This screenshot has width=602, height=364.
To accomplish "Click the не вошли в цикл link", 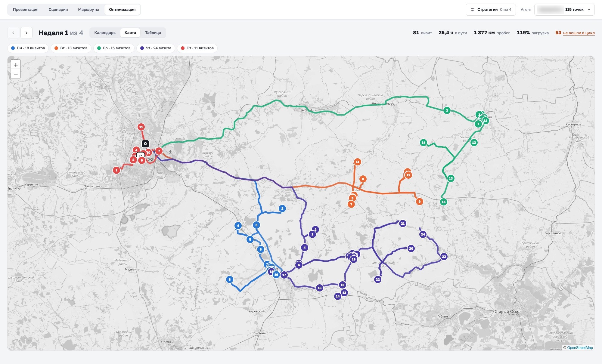I will tap(579, 33).
